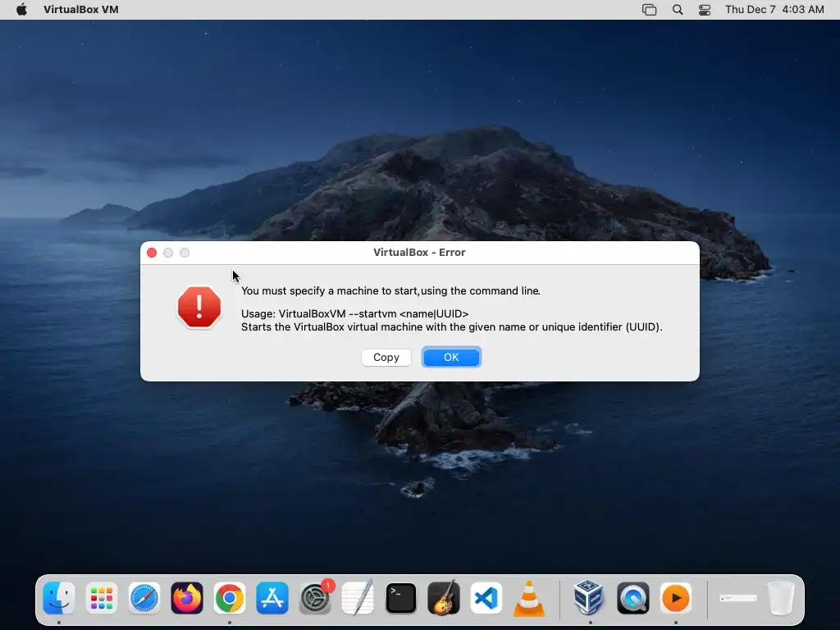Open the App Store from the Dock
840x630 pixels.
tap(272, 598)
